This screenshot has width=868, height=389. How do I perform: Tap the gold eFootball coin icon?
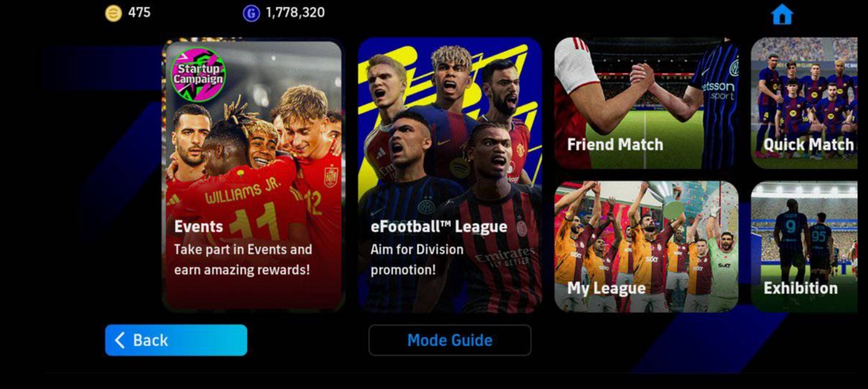pos(113,13)
